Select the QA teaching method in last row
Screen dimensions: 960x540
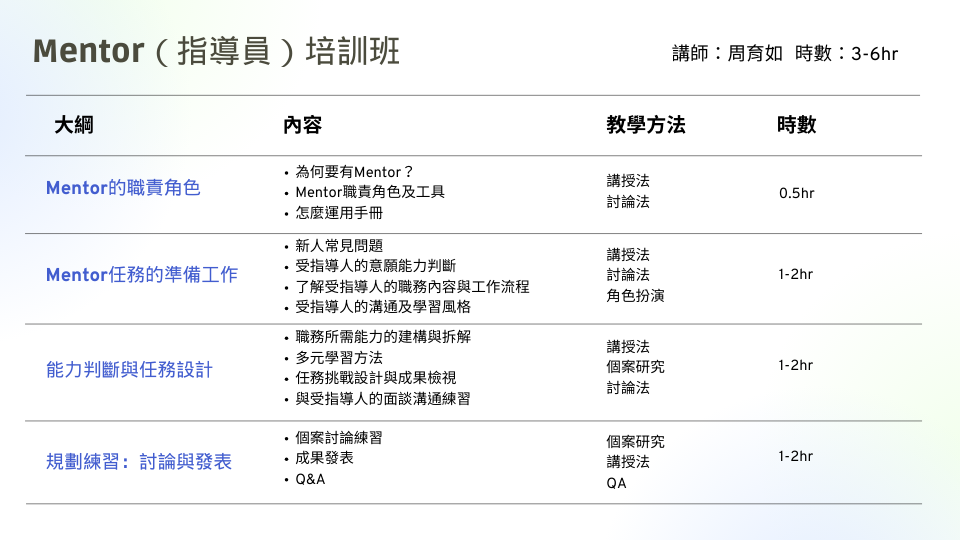pos(617,483)
